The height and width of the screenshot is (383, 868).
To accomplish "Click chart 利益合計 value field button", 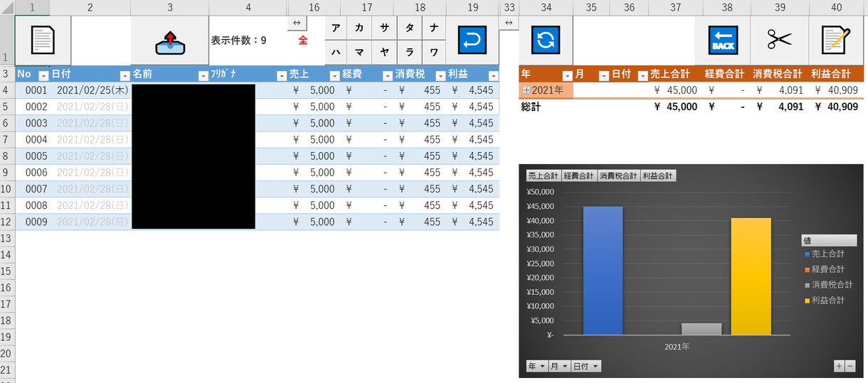I will coord(658,176).
